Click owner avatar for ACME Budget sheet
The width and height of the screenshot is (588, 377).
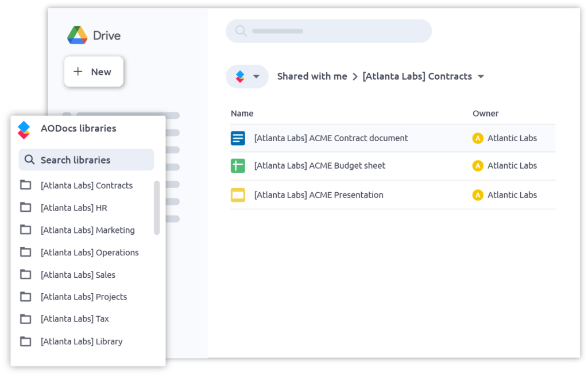pyautogui.click(x=478, y=166)
